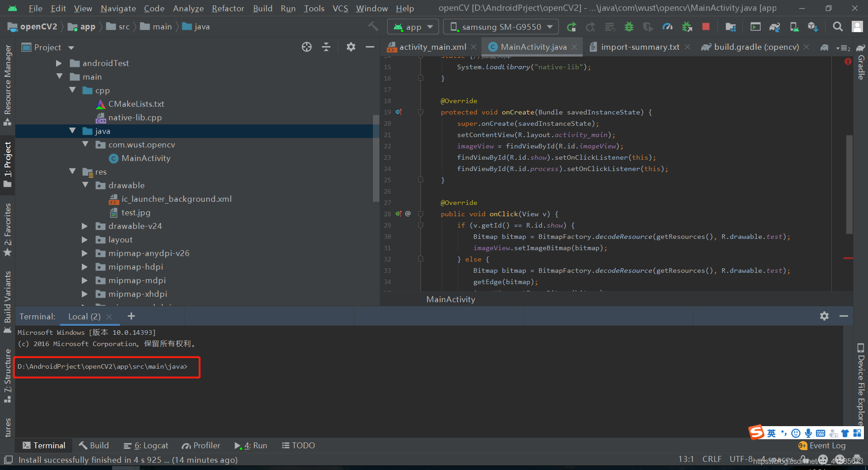Collapse the res folder
The image size is (868, 470).
[72, 171]
